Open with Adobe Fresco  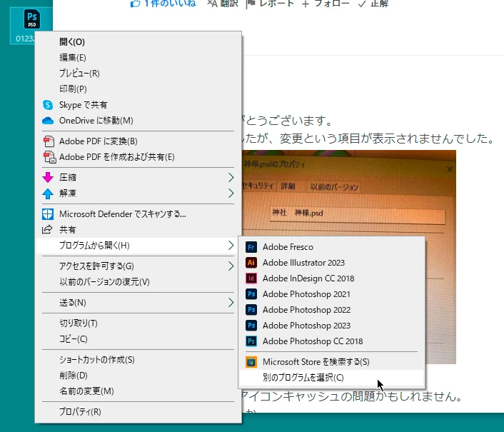pyautogui.click(x=332, y=247)
